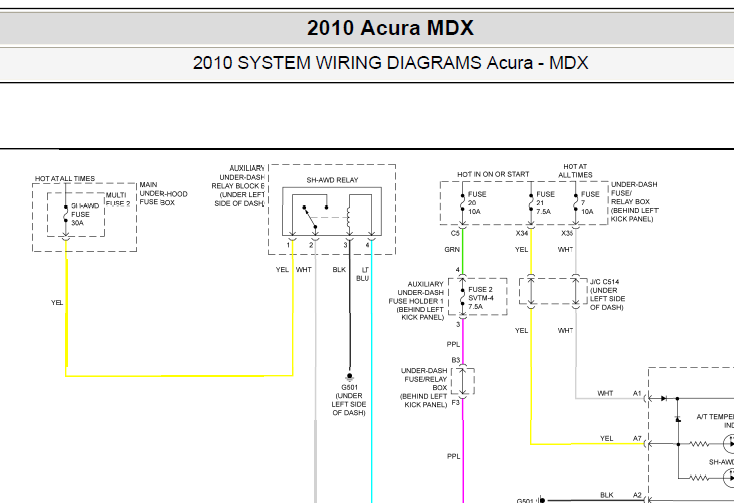
Task: Select relay terminal number 4
Action: point(367,245)
